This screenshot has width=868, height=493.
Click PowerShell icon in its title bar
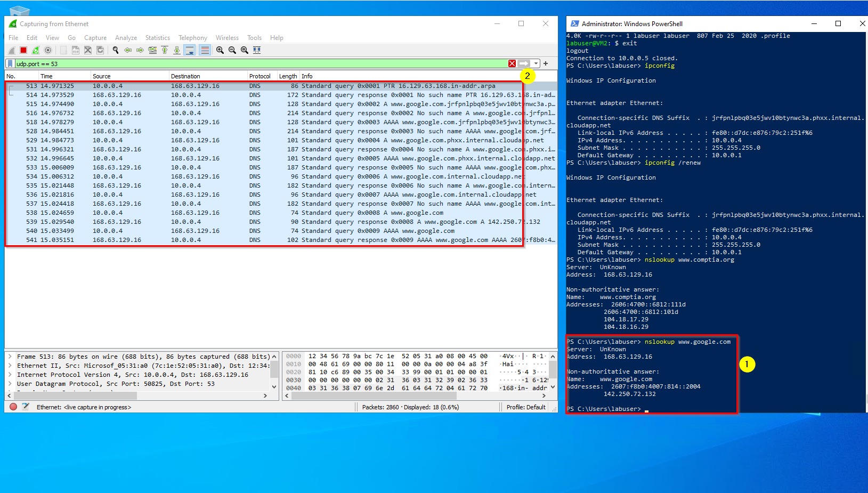point(574,24)
